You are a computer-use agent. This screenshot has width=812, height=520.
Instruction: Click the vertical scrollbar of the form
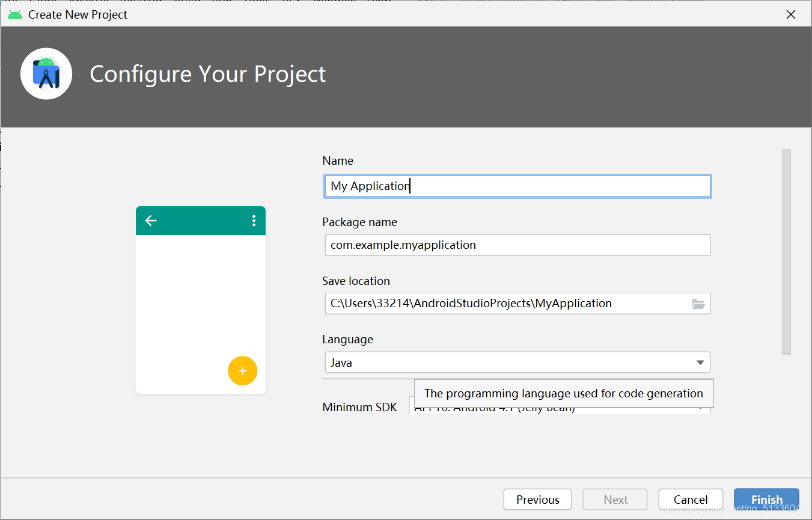pyautogui.click(x=786, y=251)
